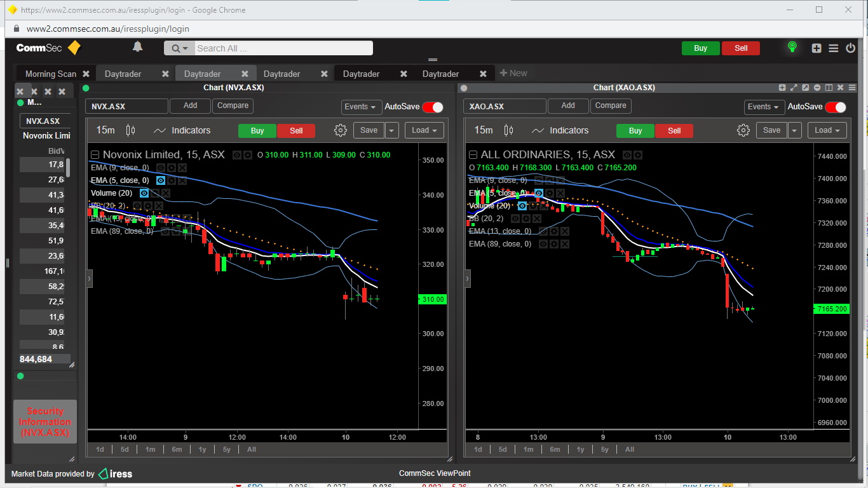Toggle visibility of NVX EMA (5, close, 0)
The width and height of the screenshot is (868, 488).
[161, 180]
